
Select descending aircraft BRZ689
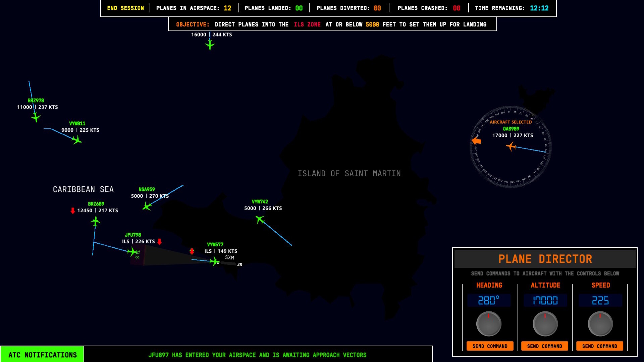point(95,221)
